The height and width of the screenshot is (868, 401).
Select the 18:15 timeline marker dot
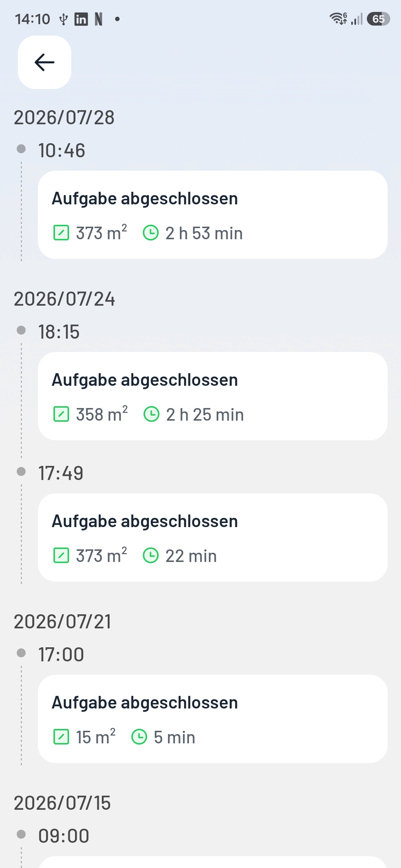click(x=22, y=330)
